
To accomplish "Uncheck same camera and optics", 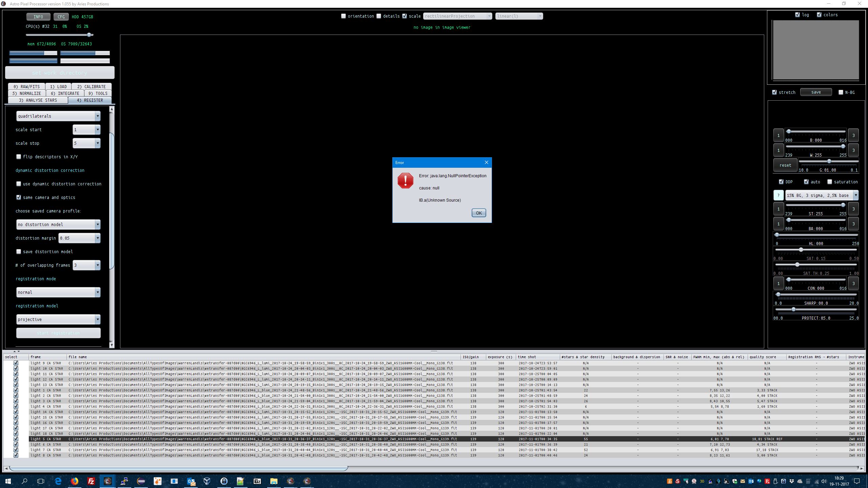I will pyautogui.click(x=19, y=197).
